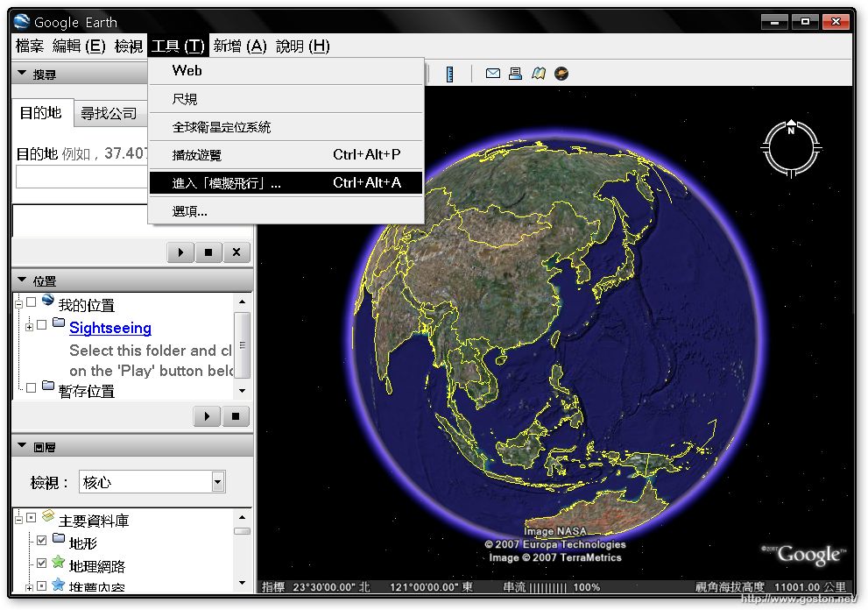Image resolution: width=868 pixels, height=610 pixels.
Task: Click the print icon in toolbar
Action: (515, 73)
